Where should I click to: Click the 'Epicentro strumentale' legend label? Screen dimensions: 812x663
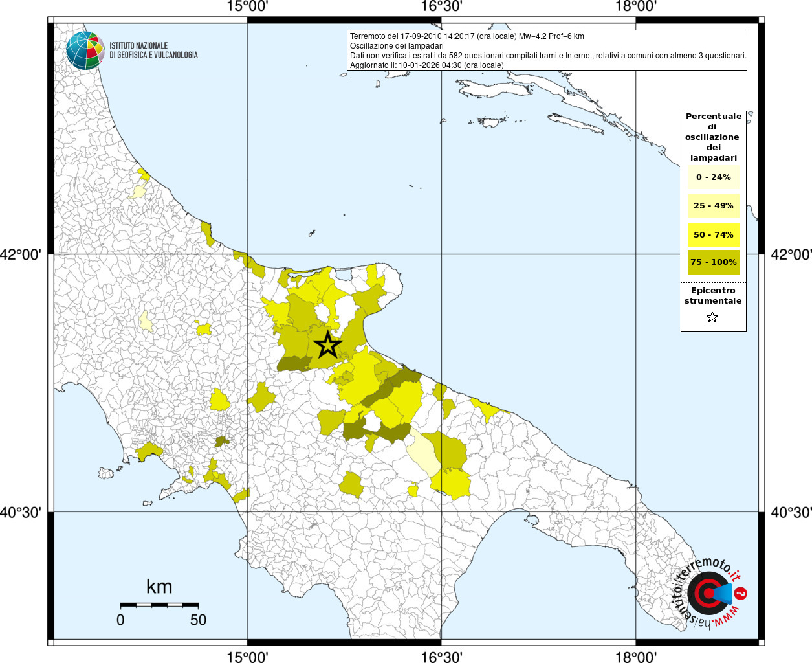pyautogui.click(x=713, y=296)
